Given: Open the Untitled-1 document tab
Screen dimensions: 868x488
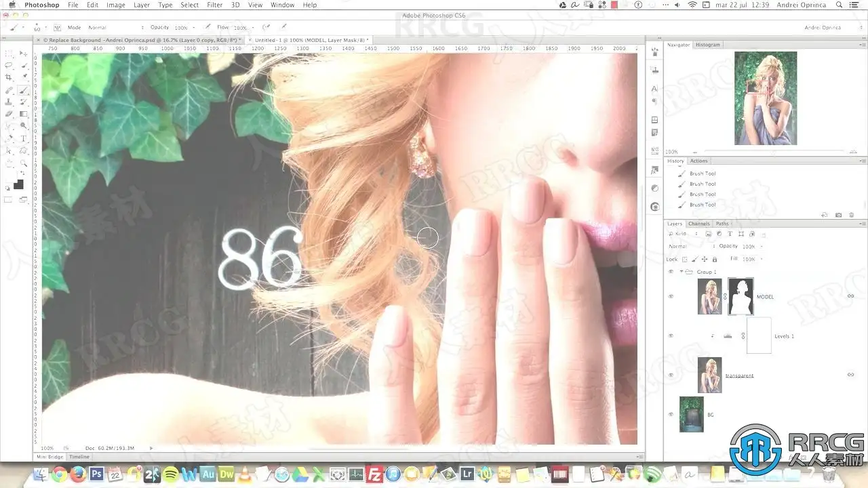Looking at the screenshot, I should (x=310, y=40).
